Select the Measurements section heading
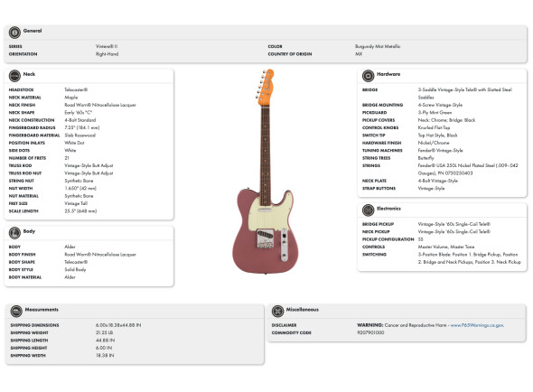The width and height of the screenshot is (533, 392). tap(42, 310)
